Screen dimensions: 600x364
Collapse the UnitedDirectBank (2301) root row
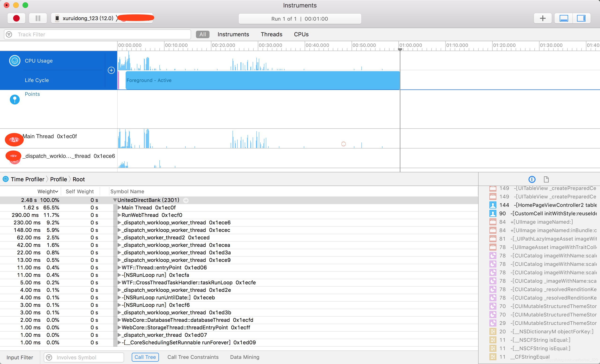[115, 200]
